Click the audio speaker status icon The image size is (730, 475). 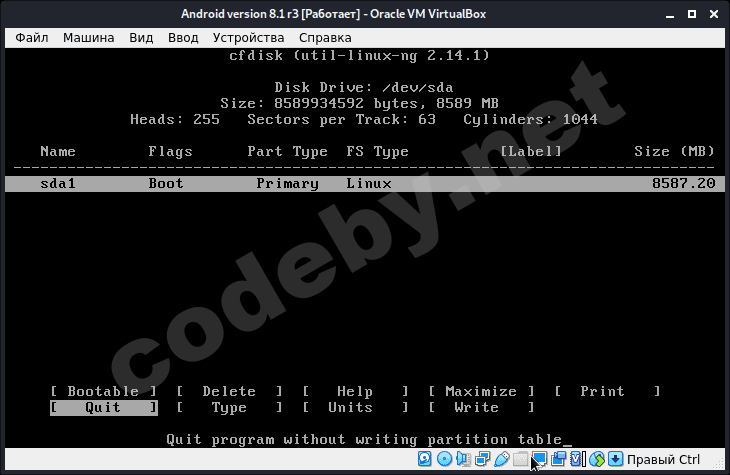click(x=464, y=459)
